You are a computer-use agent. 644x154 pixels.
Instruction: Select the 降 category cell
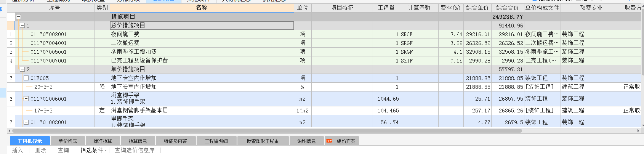(102, 87)
